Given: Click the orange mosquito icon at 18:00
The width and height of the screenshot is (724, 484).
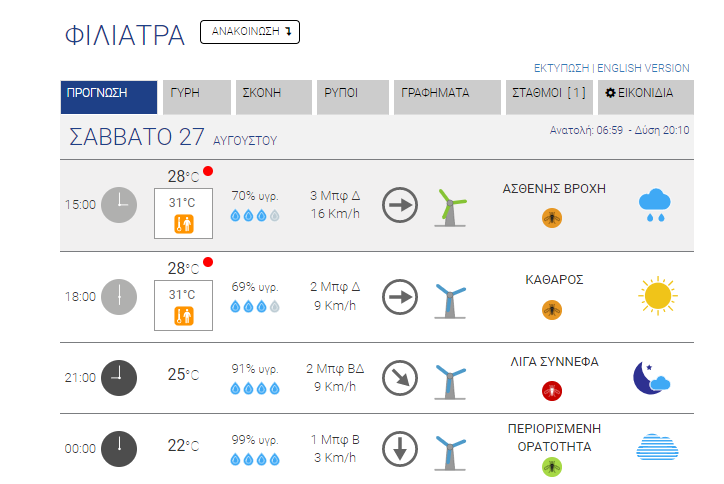Looking at the screenshot, I should (x=552, y=310).
